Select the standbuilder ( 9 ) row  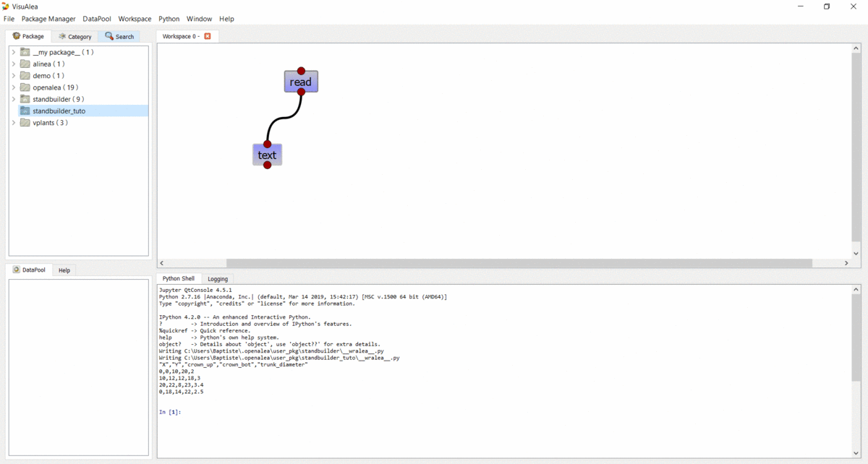tap(79, 99)
